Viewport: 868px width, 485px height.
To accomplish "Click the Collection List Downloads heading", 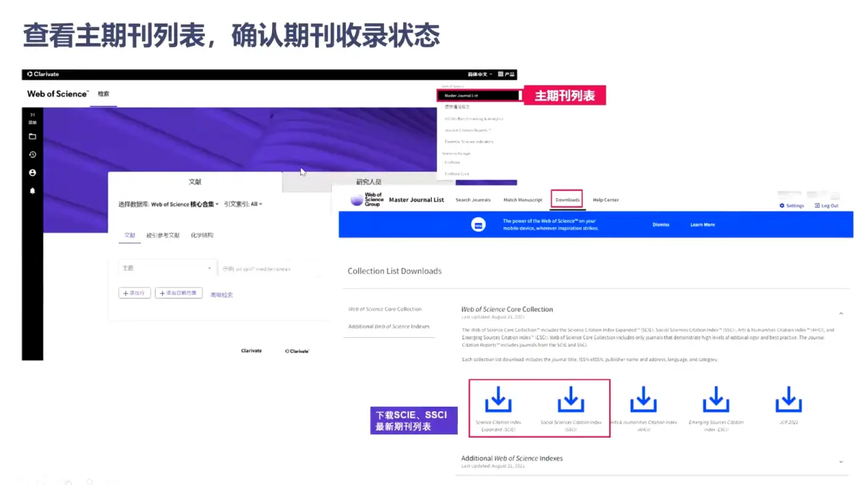I will pyautogui.click(x=394, y=271).
